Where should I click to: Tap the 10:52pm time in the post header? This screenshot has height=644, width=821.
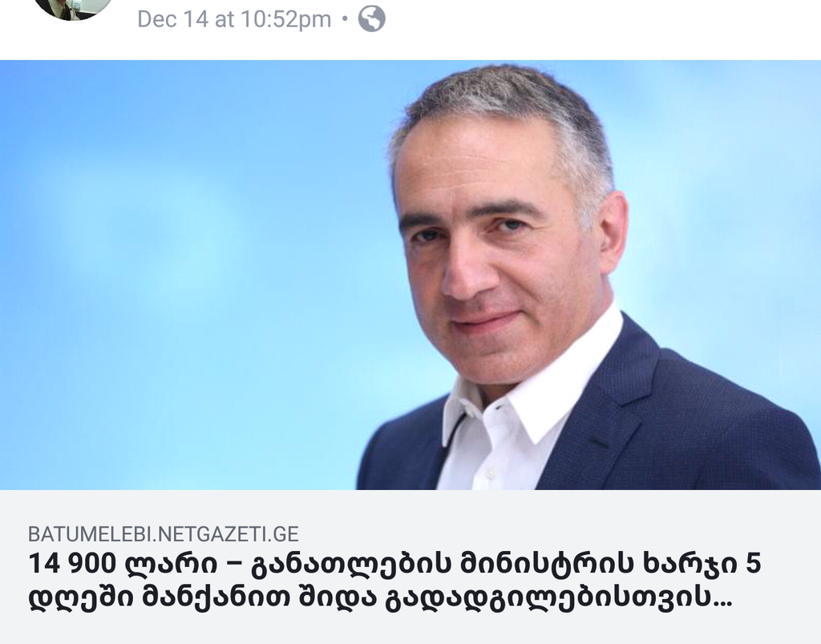(286, 19)
